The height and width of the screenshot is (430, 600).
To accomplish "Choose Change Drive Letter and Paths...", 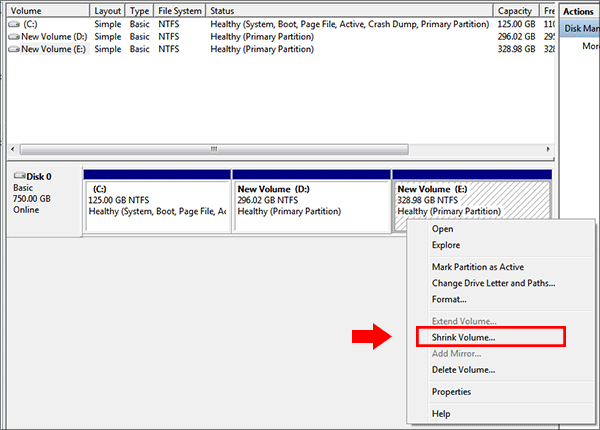I will pyautogui.click(x=492, y=283).
